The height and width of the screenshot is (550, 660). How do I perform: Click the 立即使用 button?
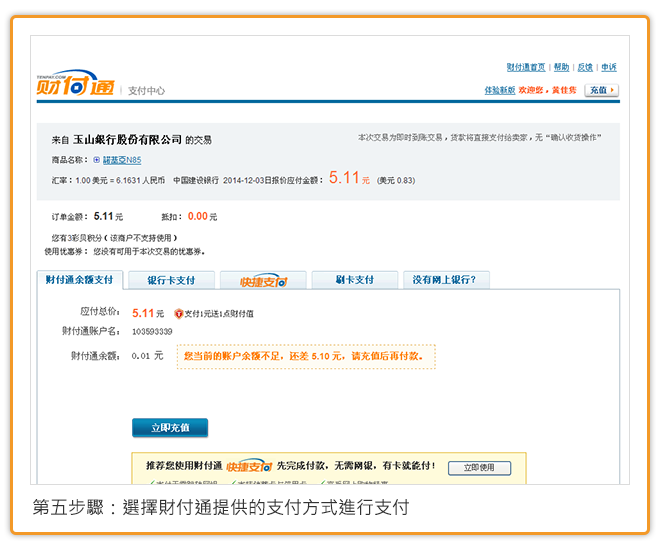click(x=479, y=468)
